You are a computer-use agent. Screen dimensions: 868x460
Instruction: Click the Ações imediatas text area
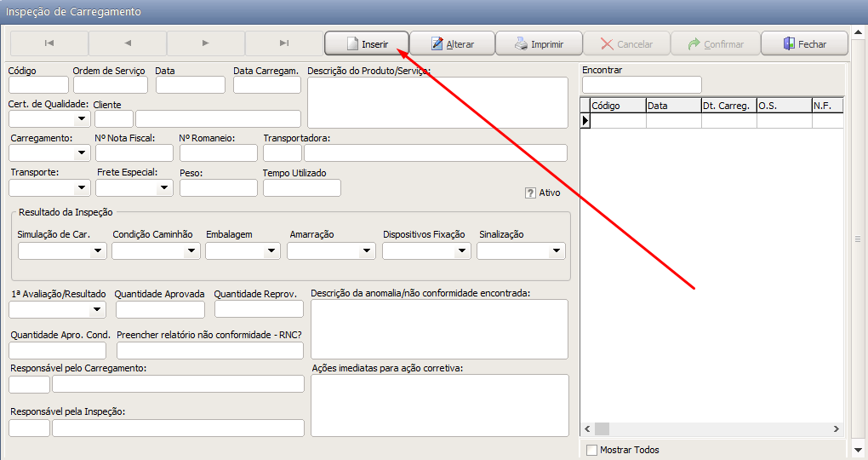(x=440, y=405)
